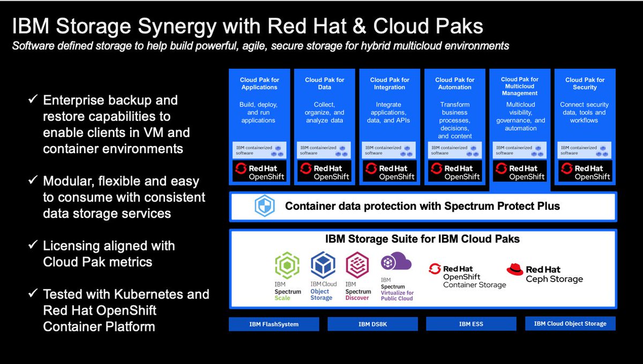
Task: Click the Cloud Pak for Automation title
Action: tap(455, 84)
